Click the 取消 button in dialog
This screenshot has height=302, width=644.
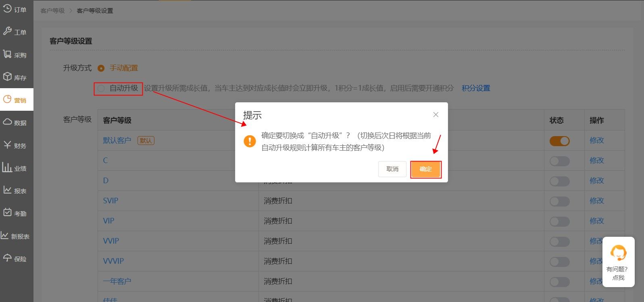pos(392,169)
